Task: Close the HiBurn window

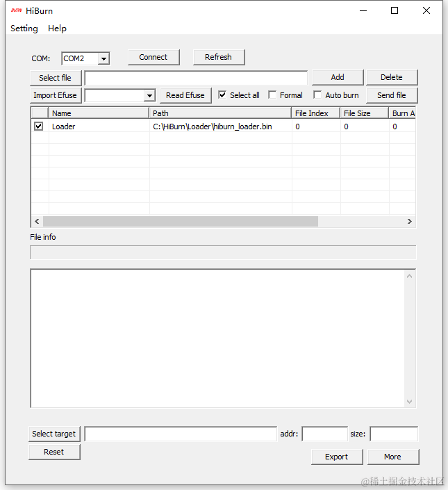Action: (426, 10)
